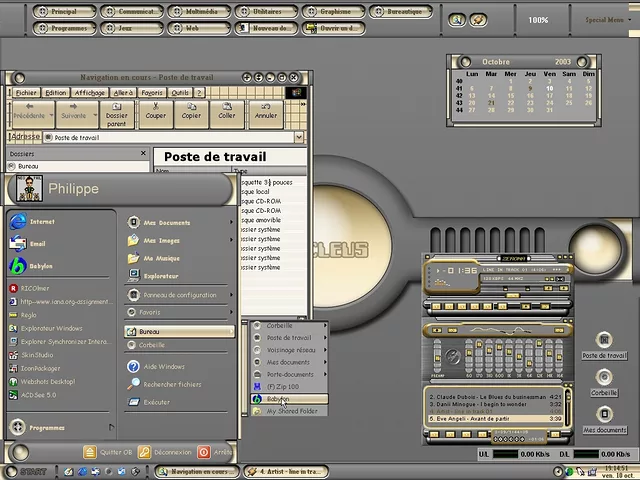This screenshot has width=640, height=480.
Task: Click the Couper toolbar icon in Explorer
Action: pyautogui.click(x=155, y=110)
